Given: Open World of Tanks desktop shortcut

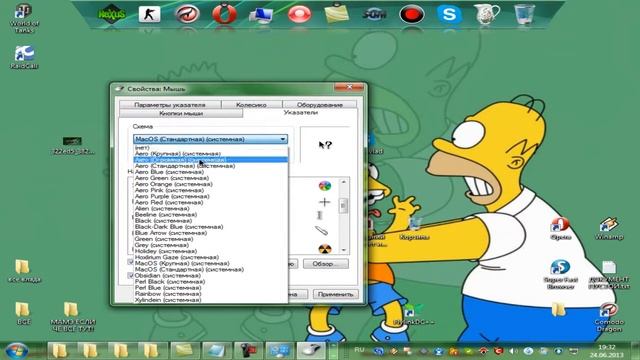Looking at the screenshot, I should tap(24, 18).
